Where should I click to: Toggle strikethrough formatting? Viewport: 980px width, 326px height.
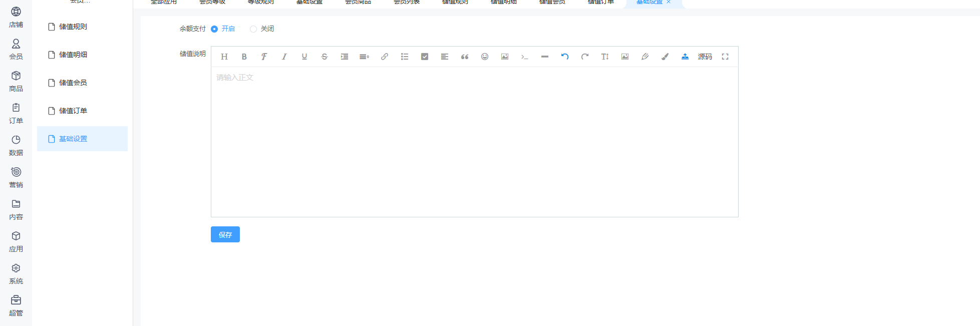tap(324, 57)
